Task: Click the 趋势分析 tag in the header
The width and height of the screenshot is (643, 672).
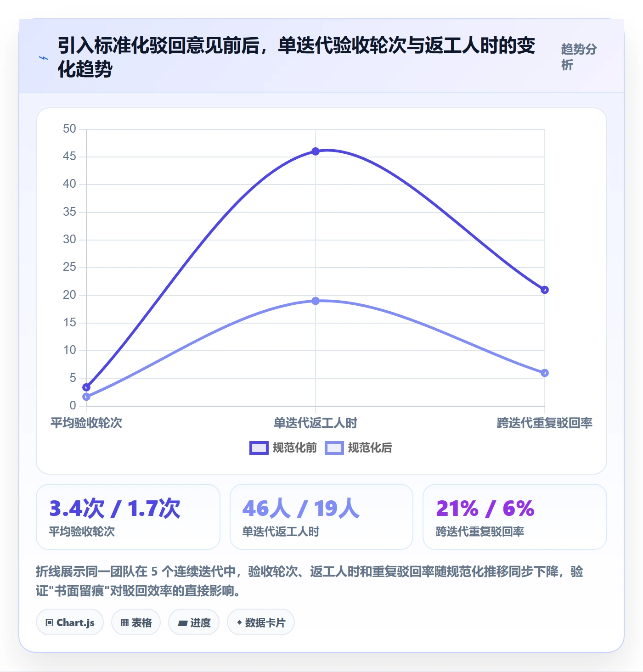Action: coord(579,57)
